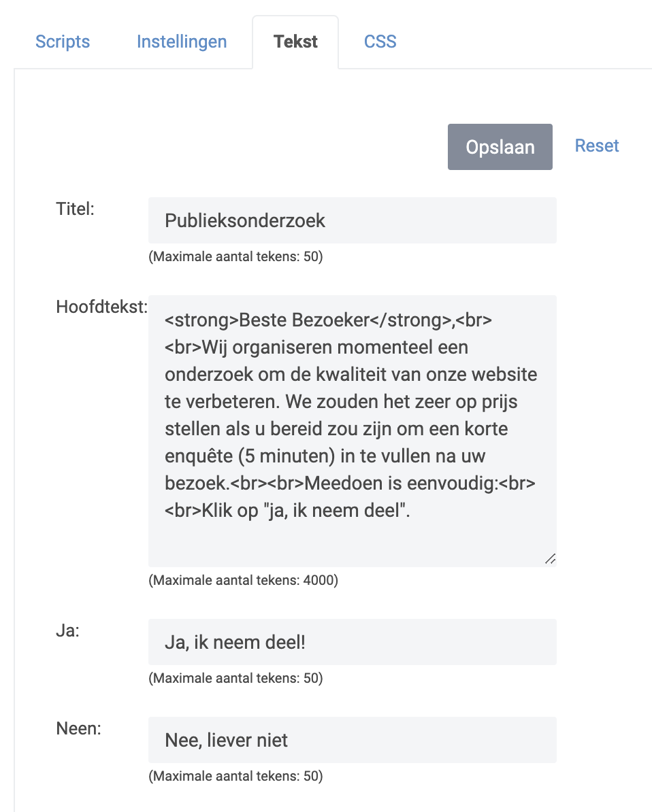Select the Tekst tab
652x812 pixels.
(295, 41)
